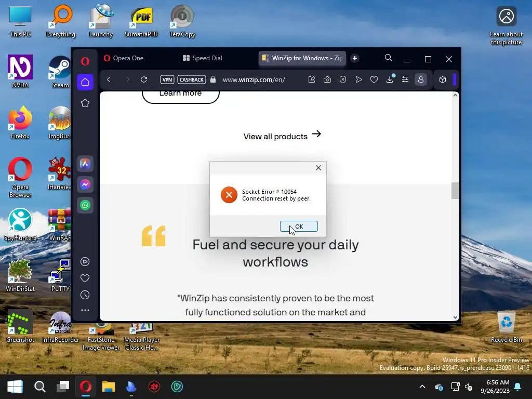
Task: Click the muted volume tray icon
Action: tap(469, 387)
